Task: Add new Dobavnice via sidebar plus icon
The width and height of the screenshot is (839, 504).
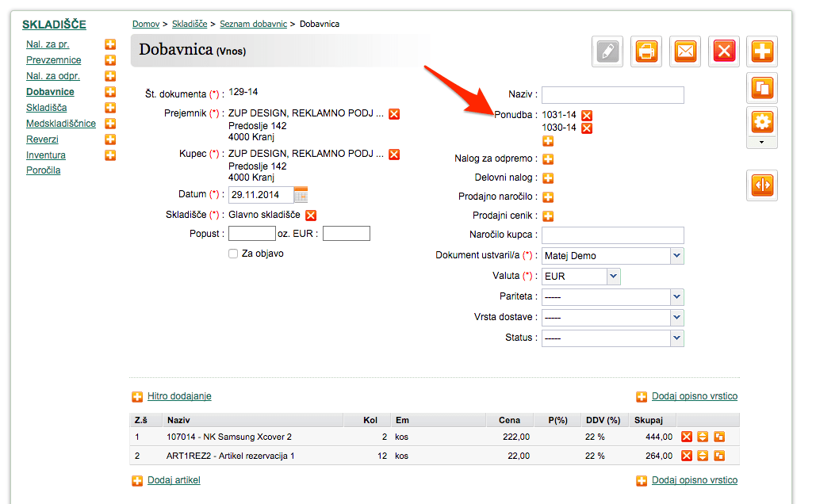Action: tap(110, 92)
